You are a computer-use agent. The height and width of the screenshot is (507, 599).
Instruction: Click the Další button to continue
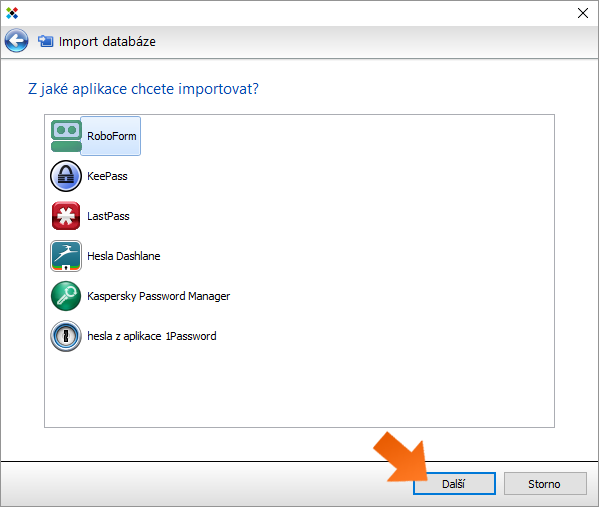(x=454, y=484)
